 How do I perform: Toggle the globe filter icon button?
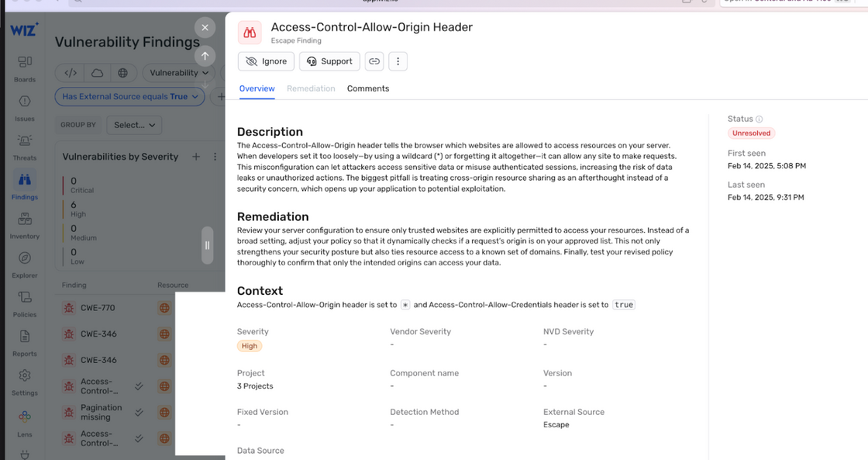[123, 73]
